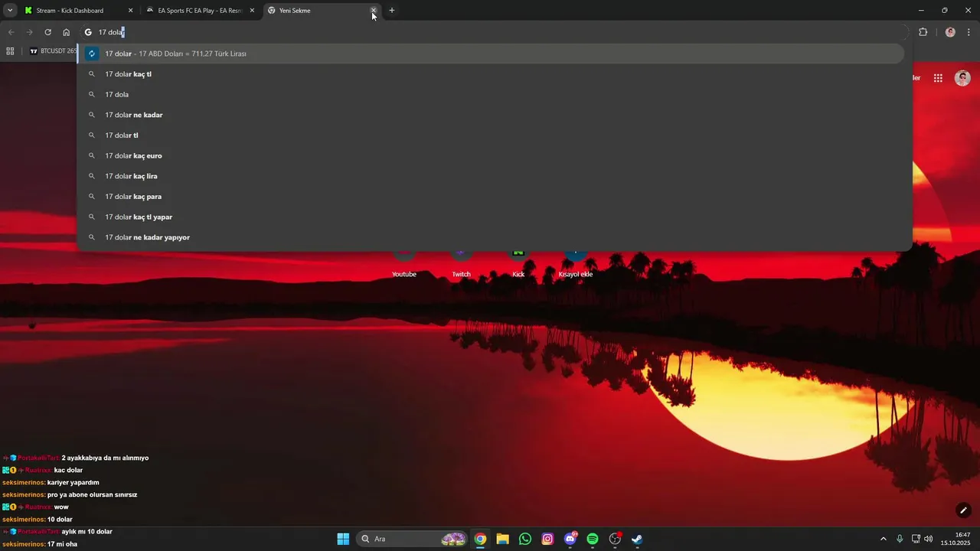
Task: Open Chrome from the taskbar
Action: pos(480,539)
